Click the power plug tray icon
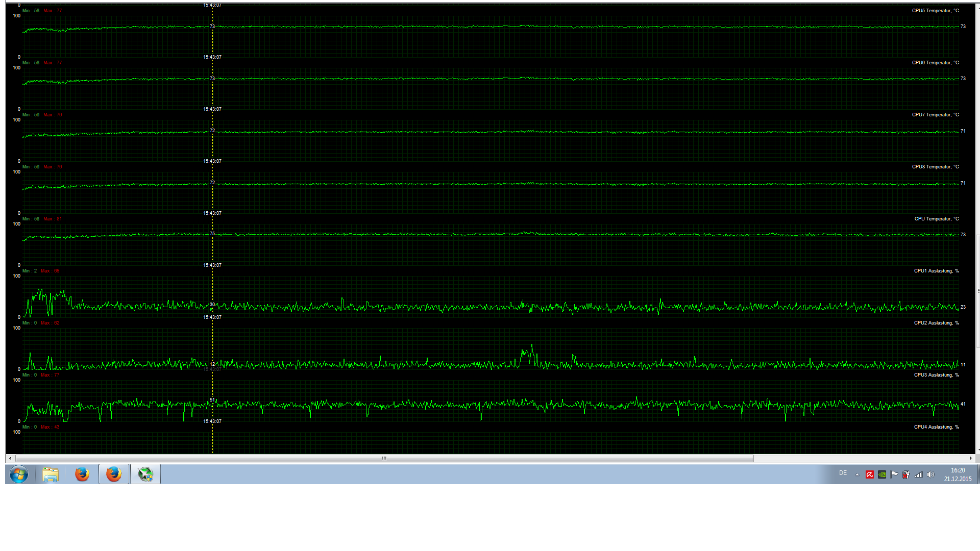 [x=906, y=474]
